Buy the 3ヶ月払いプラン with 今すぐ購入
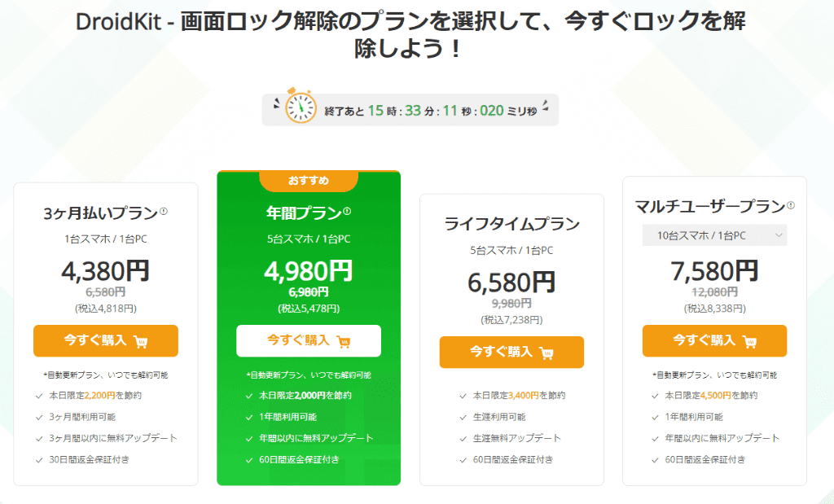 [106, 341]
